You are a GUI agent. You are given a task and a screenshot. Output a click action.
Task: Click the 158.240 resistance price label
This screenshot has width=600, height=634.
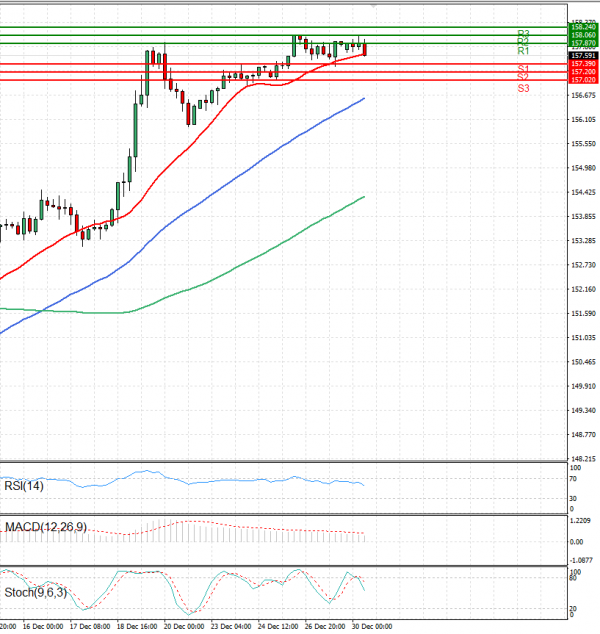coord(583,27)
